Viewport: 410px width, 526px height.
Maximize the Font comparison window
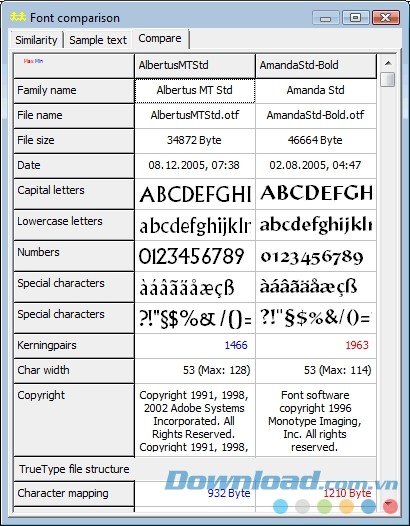(x=355, y=17)
